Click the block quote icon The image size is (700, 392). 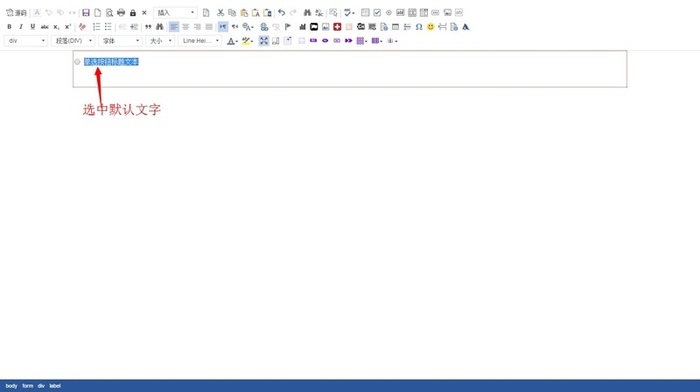coord(148,27)
